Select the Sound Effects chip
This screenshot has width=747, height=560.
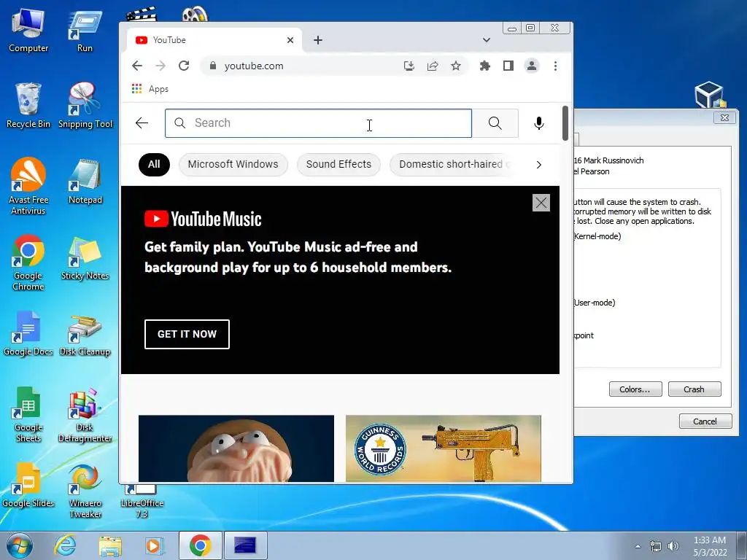tap(338, 164)
